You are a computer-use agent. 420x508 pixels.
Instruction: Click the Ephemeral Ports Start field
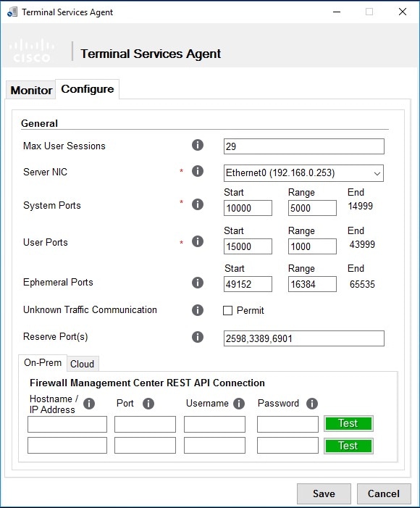(x=248, y=284)
